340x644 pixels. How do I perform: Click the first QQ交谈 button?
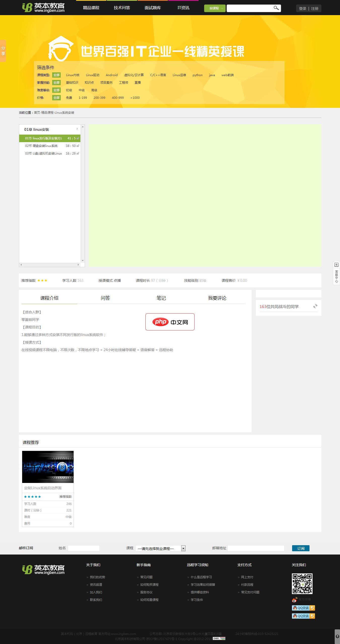point(303,608)
